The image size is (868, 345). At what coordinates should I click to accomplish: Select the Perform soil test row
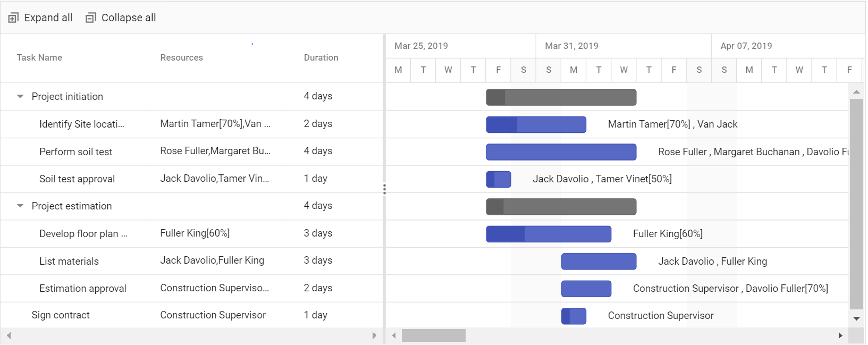pyautogui.click(x=191, y=152)
